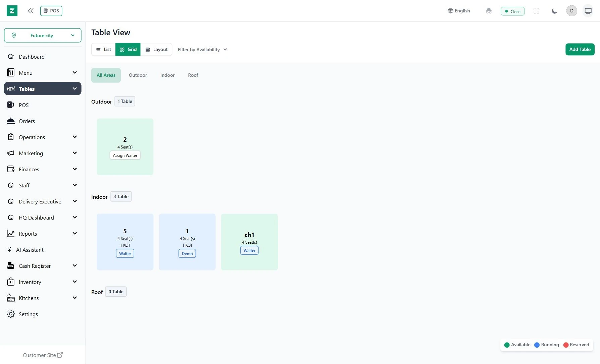Enter fullscreen mode icon
Screen dimensions: 600x364
537,11
